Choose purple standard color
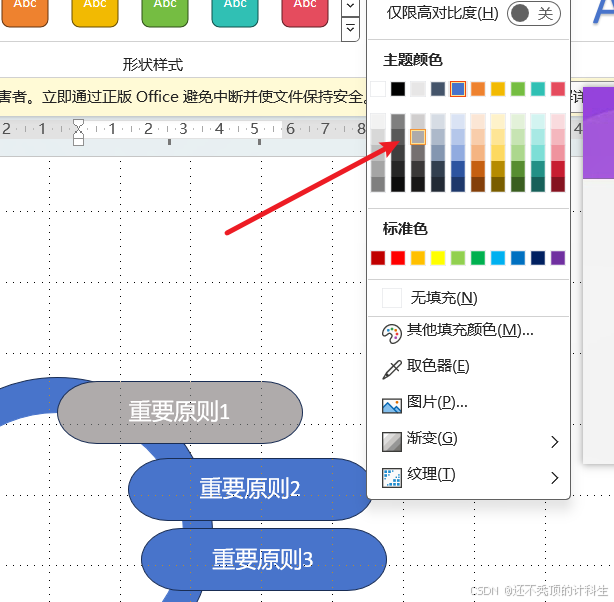Image resolution: width=614 pixels, height=602 pixels. pos(558,258)
